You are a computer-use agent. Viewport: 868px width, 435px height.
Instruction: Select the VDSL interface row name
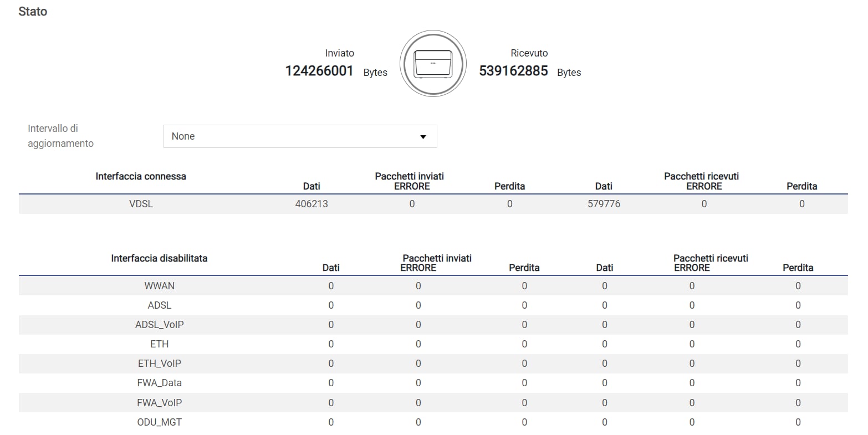tap(141, 204)
